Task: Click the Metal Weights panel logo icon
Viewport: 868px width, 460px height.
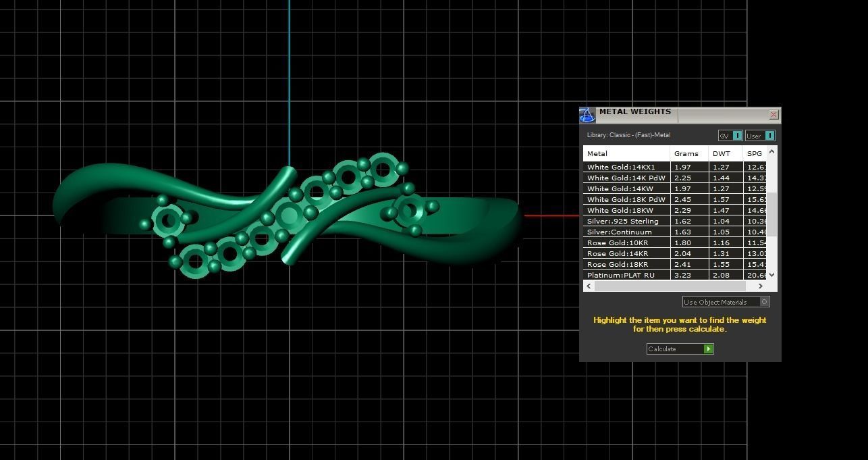Action: coord(587,115)
